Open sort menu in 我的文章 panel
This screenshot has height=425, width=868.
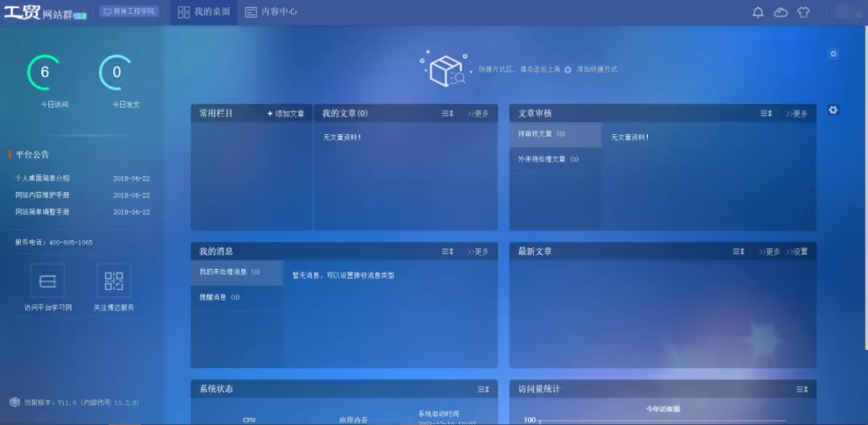(x=448, y=114)
